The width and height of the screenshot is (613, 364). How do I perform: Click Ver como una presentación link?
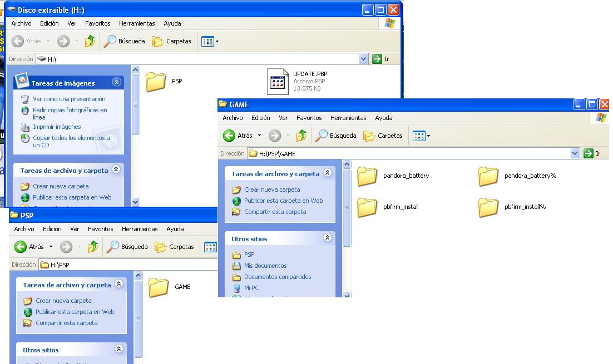pyautogui.click(x=69, y=99)
